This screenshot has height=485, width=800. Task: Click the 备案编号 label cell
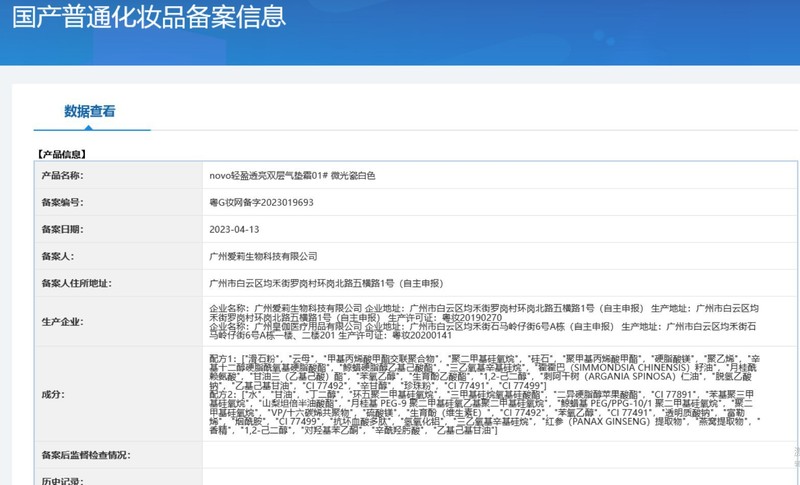pos(118,202)
